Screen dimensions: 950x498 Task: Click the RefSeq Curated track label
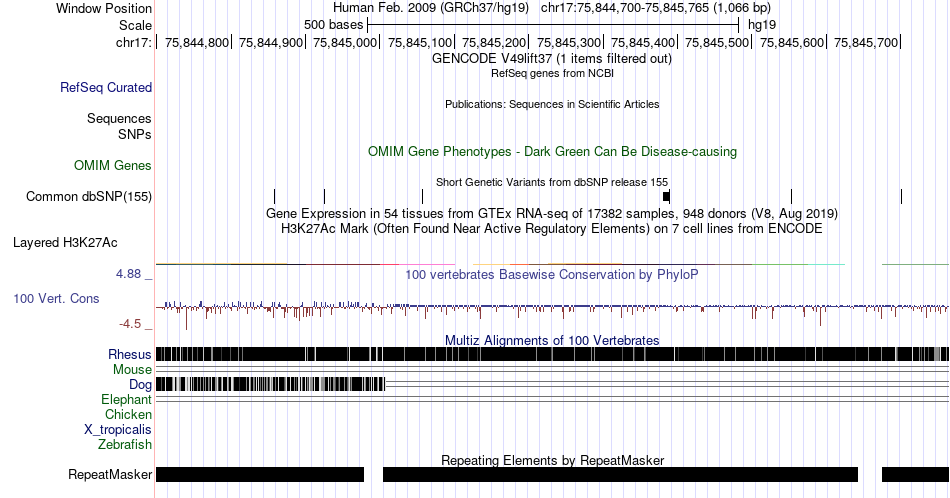[105, 88]
